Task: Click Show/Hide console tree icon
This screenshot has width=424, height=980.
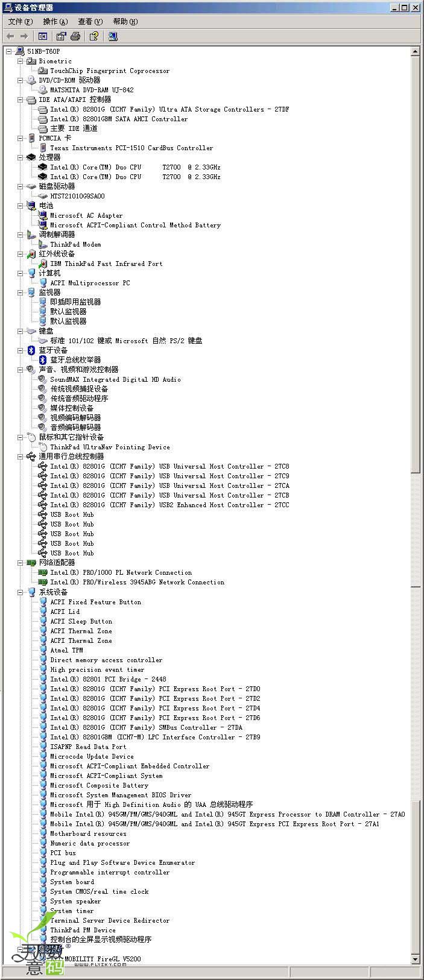Action: [x=43, y=37]
